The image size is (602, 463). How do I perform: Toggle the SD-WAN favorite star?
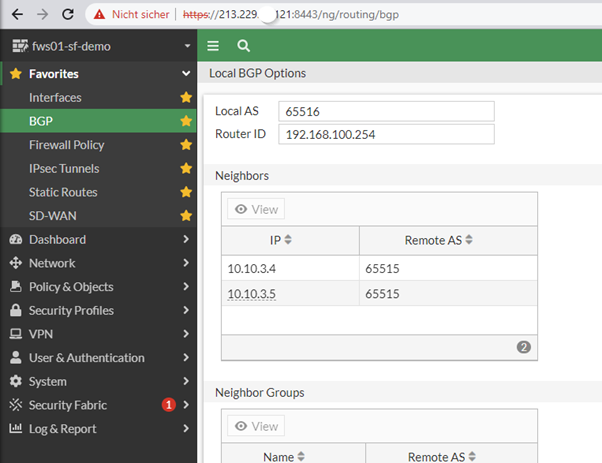tap(186, 216)
